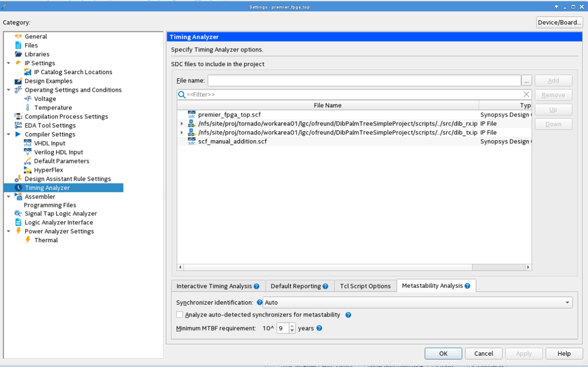Click the OK button
Screen dimensions: 588x367
click(443, 353)
